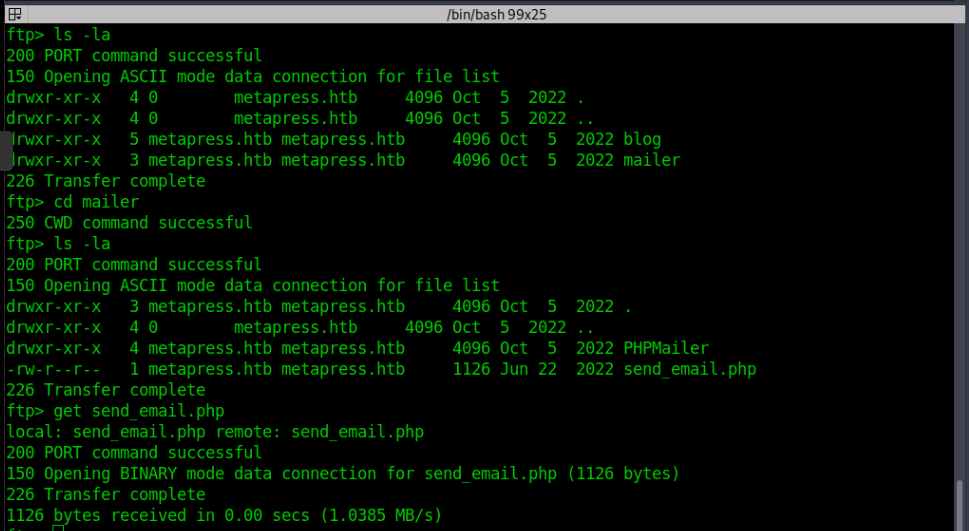Click the 'local: send_email.php remote:' line
The image size is (969, 531).
[x=215, y=431]
